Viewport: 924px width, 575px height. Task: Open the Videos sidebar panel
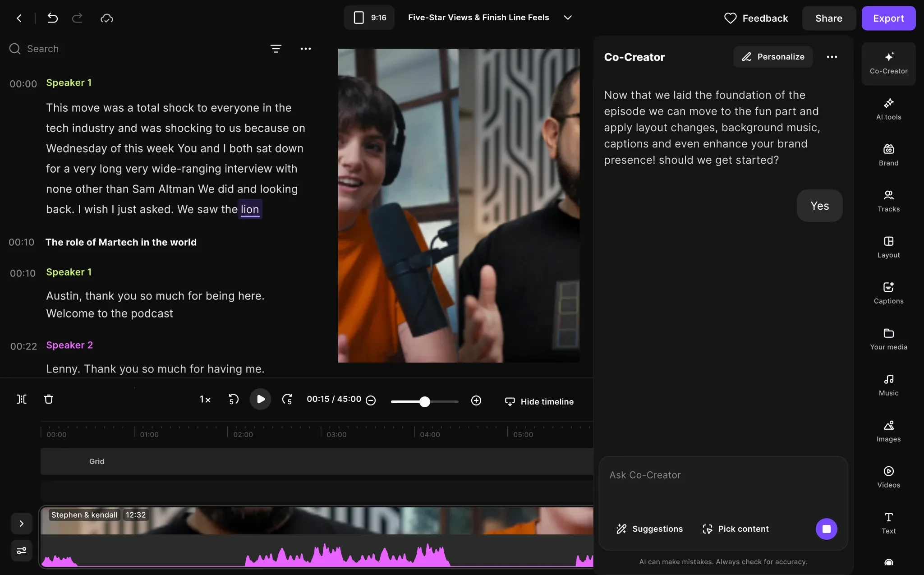click(888, 477)
